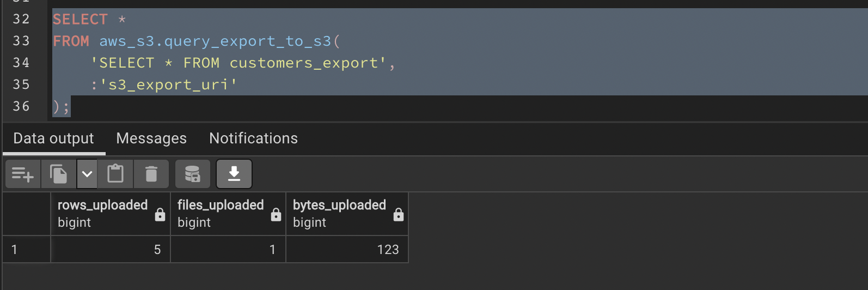Open the Notifications tab
The height and width of the screenshot is (290, 868).
coord(253,138)
